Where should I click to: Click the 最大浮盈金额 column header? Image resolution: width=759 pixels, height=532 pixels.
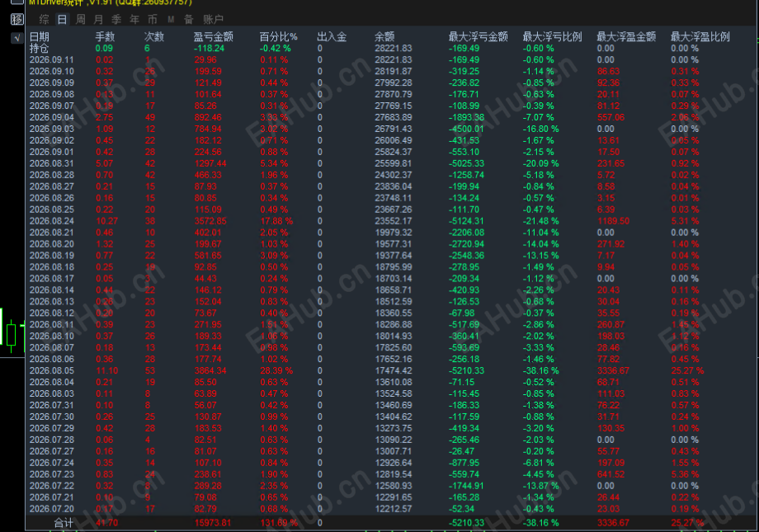pyautogui.click(x=626, y=37)
